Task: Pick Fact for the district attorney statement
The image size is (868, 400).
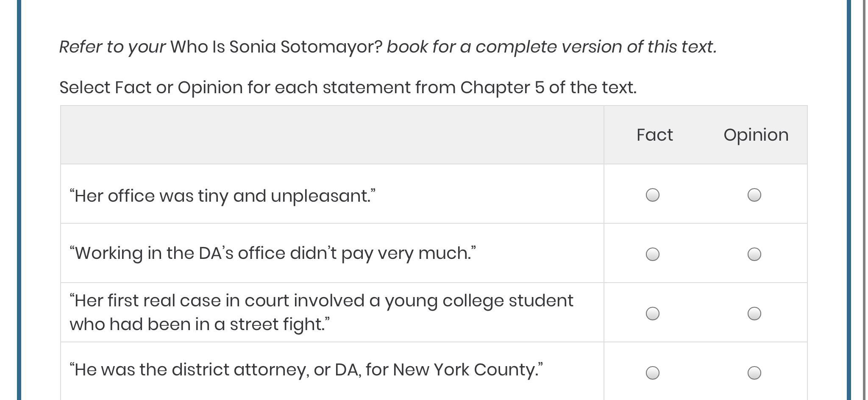Action: pyautogui.click(x=652, y=373)
